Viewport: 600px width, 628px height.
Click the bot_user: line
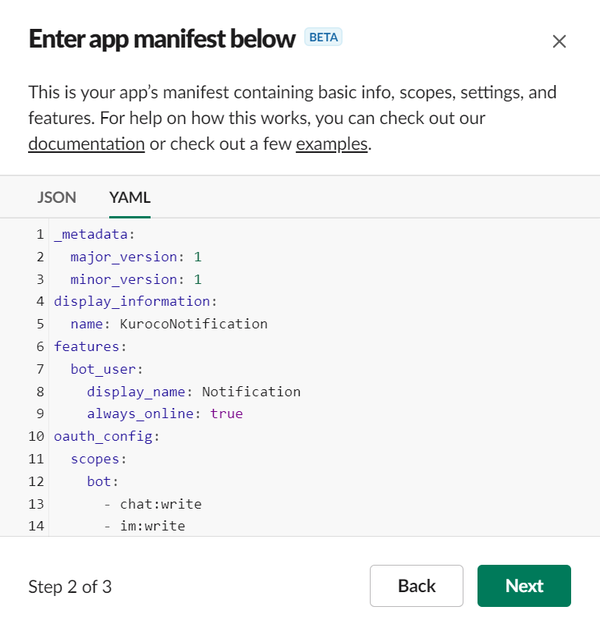[107, 369]
